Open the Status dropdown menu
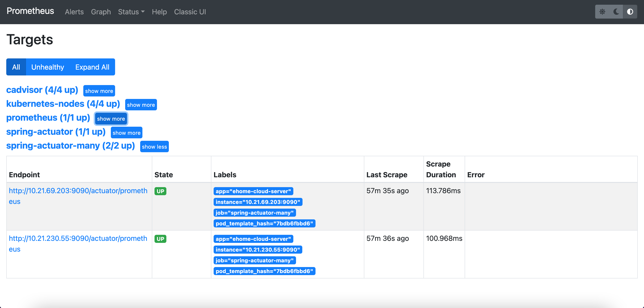This screenshot has height=308, width=644. tap(131, 12)
